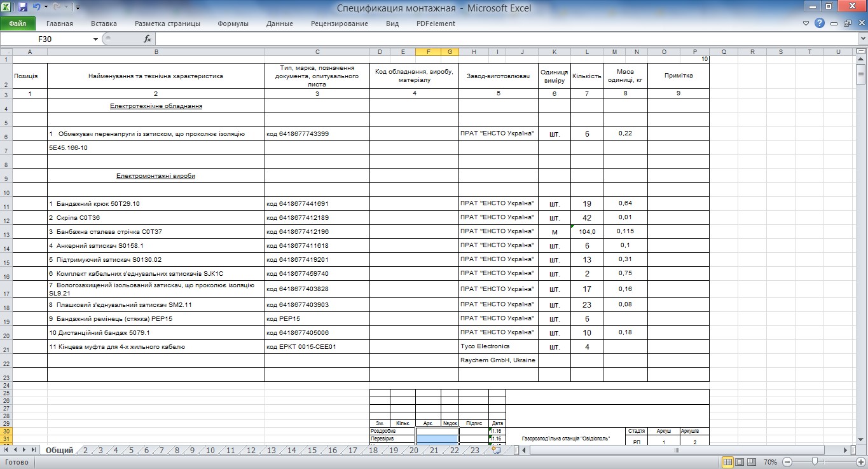This screenshot has height=469, width=868.
Task: Open the Вставка ribbon tab
Action: point(104,24)
